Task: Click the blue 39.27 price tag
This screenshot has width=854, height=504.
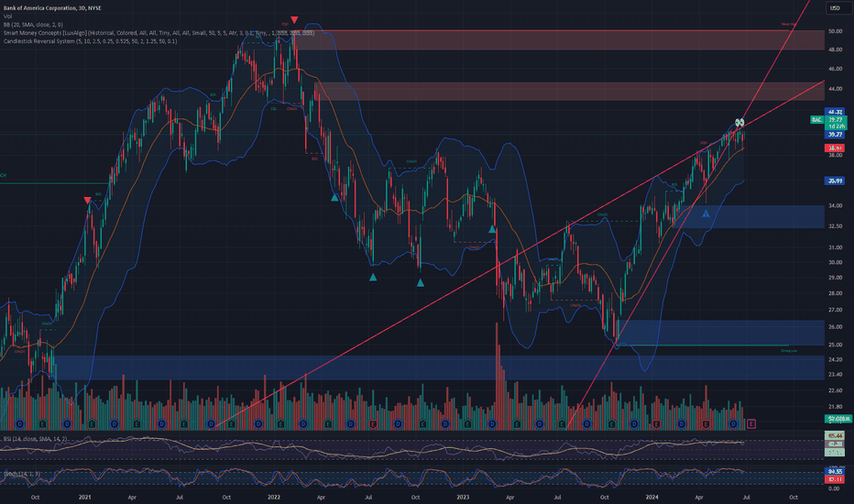Action: click(x=835, y=134)
